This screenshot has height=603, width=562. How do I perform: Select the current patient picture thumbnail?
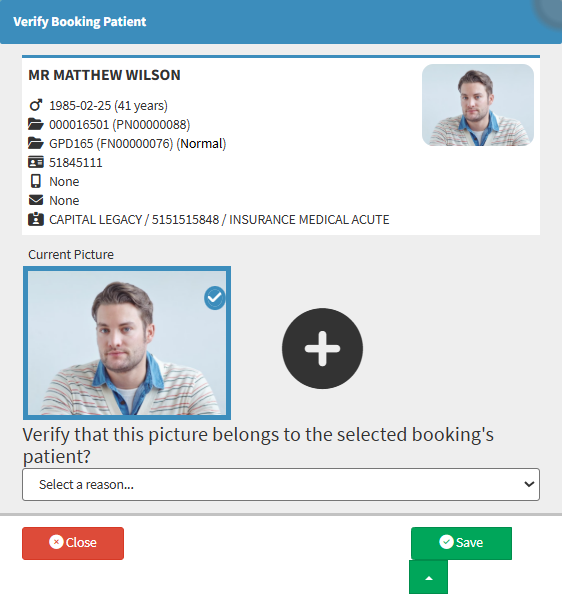tap(127, 343)
